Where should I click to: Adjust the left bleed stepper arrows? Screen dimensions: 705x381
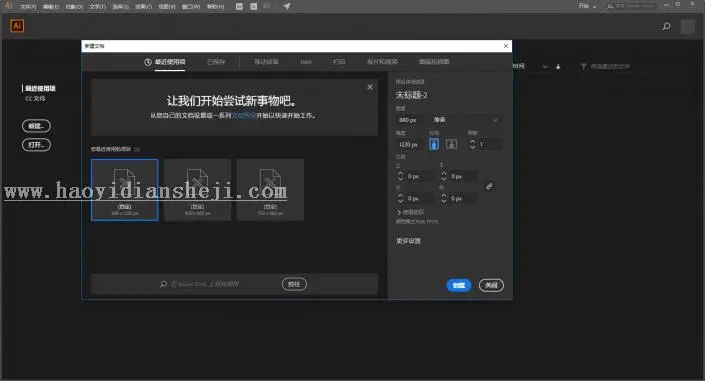400,198
